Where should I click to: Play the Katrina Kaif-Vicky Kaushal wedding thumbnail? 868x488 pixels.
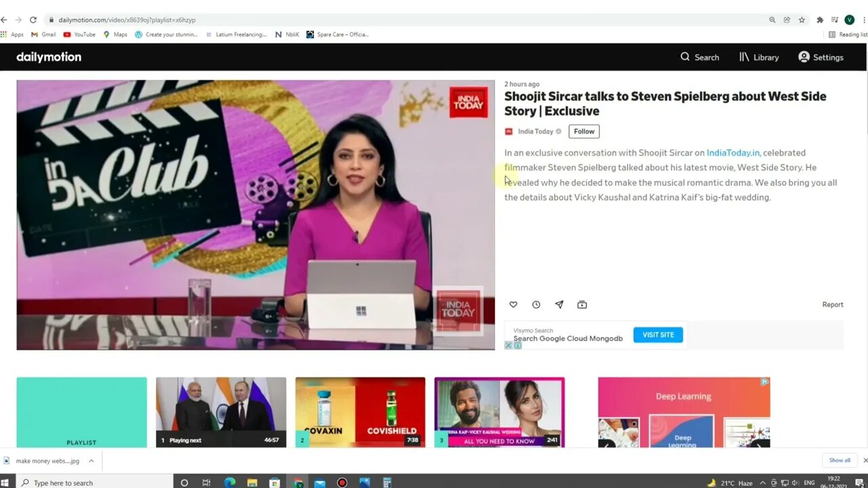coord(500,412)
